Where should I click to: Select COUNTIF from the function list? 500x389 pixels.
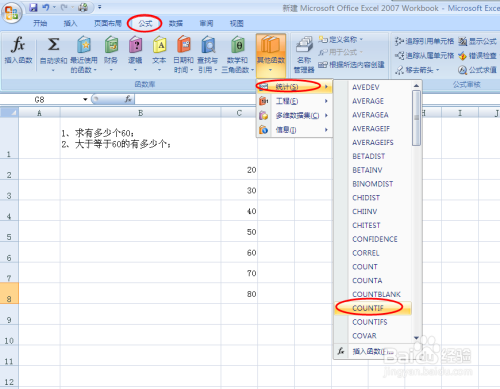pyautogui.click(x=373, y=308)
